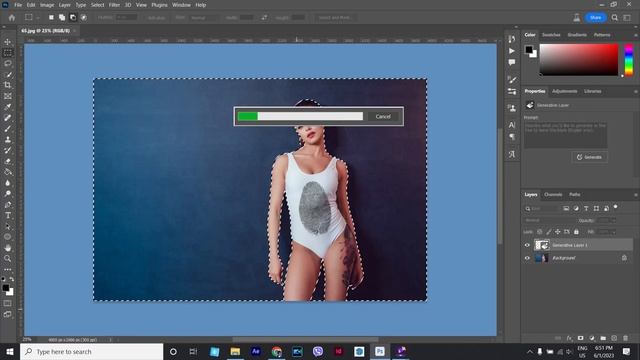Select the Blur tool
The height and width of the screenshot is (360, 640).
coord(8,183)
